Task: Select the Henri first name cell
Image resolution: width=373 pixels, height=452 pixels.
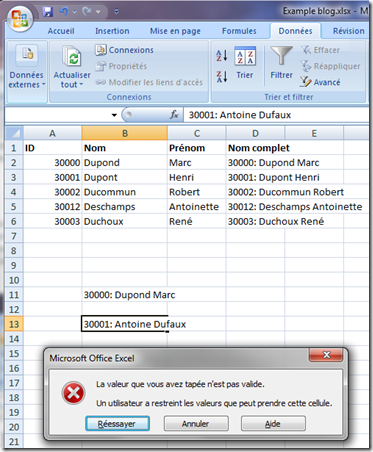Action: (197, 177)
